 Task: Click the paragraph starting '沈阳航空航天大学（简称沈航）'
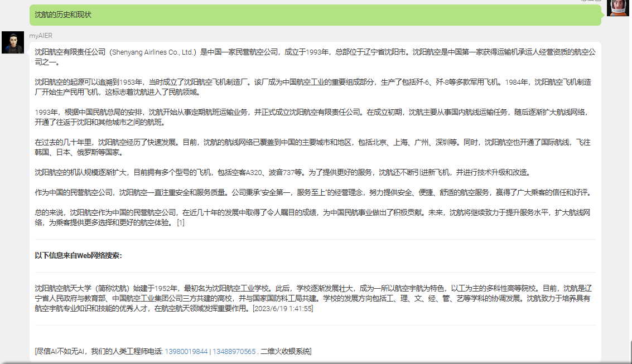[x=313, y=298]
